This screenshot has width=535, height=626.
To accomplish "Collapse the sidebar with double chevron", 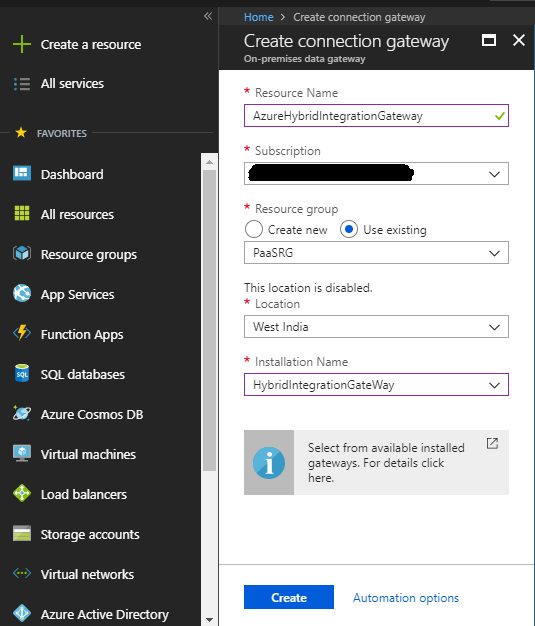I will click(208, 16).
